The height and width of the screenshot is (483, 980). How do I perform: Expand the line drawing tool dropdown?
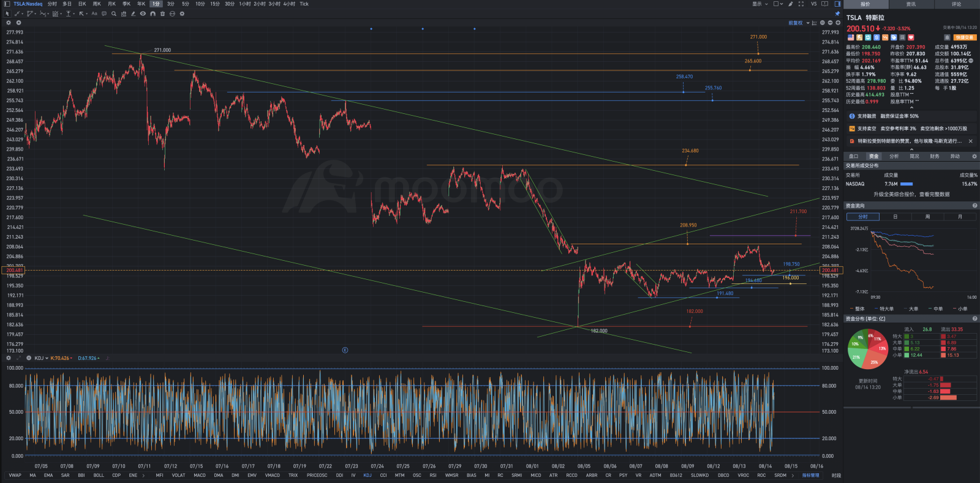click(22, 13)
